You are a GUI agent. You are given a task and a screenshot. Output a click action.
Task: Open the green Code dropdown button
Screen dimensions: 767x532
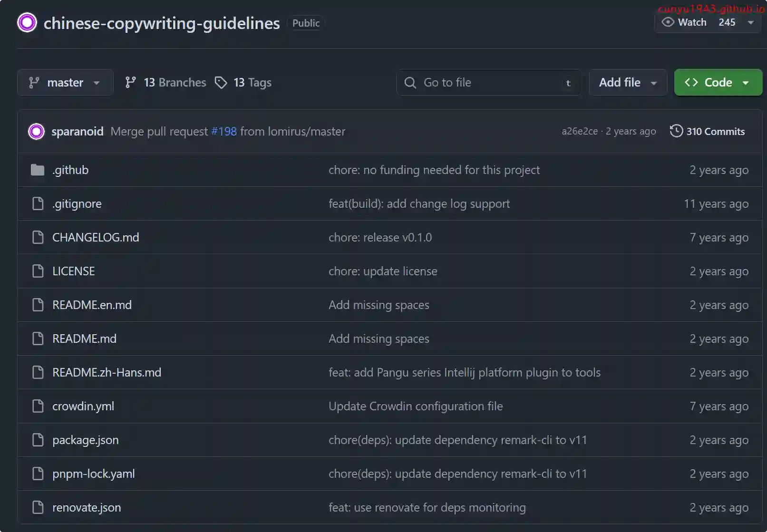pos(718,83)
